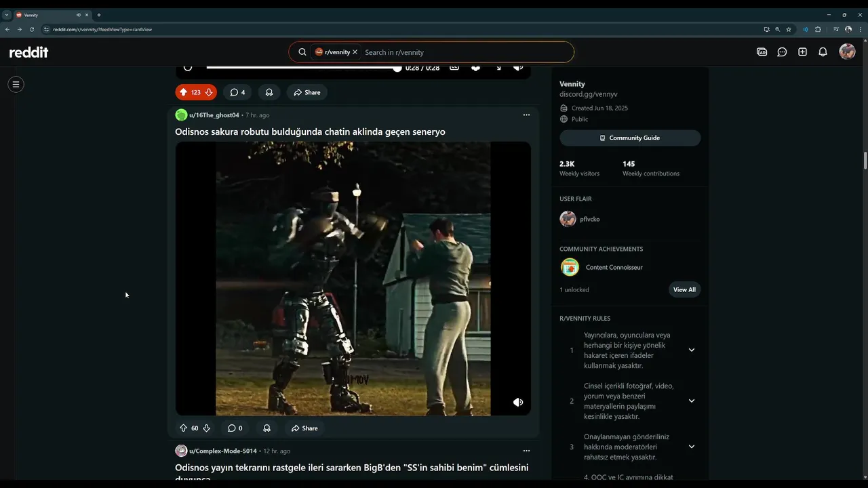Give award to the 123-vote post
868x488 pixels.
click(269, 92)
